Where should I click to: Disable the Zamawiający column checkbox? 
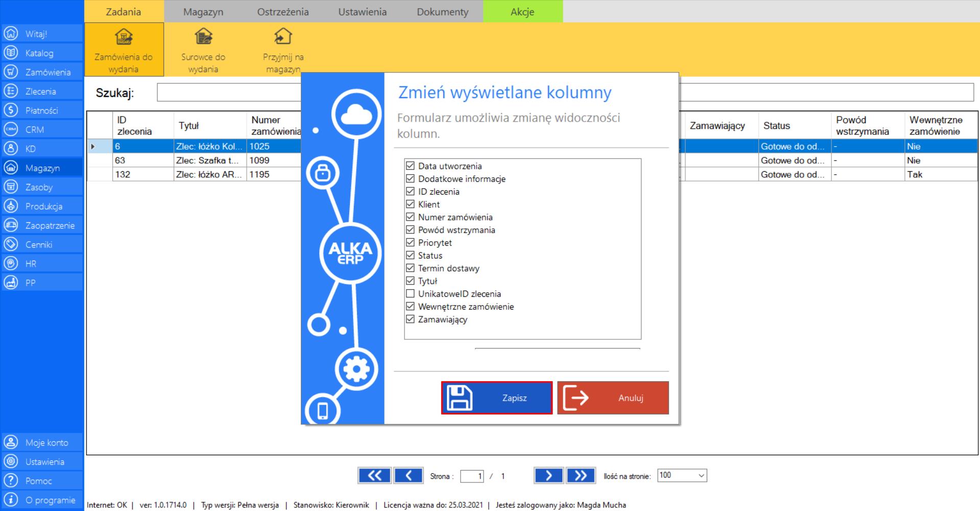click(410, 319)
